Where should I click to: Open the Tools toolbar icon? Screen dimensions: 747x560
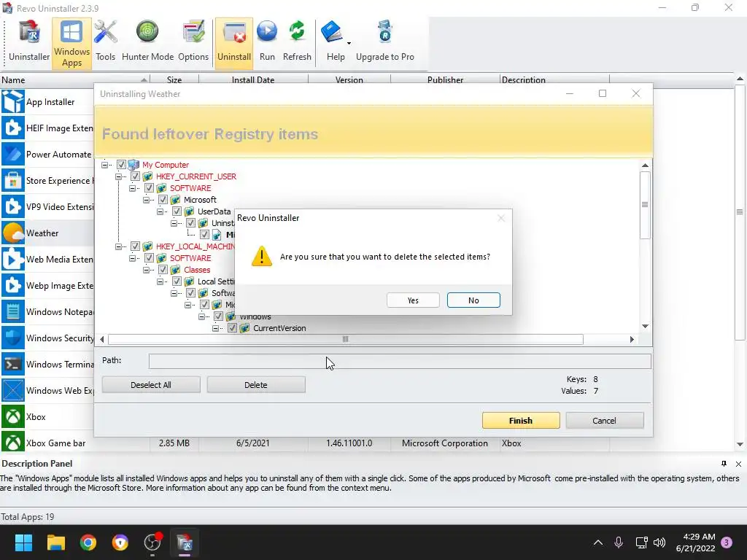pos(105,42)
